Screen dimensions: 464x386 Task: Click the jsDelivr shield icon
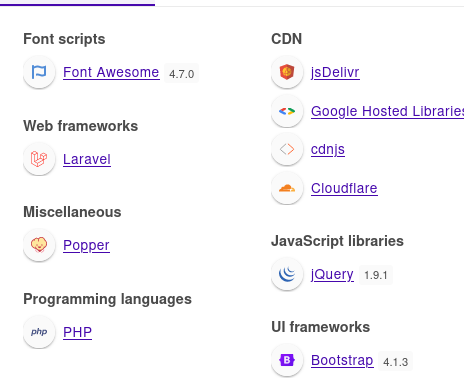[287, 72]
